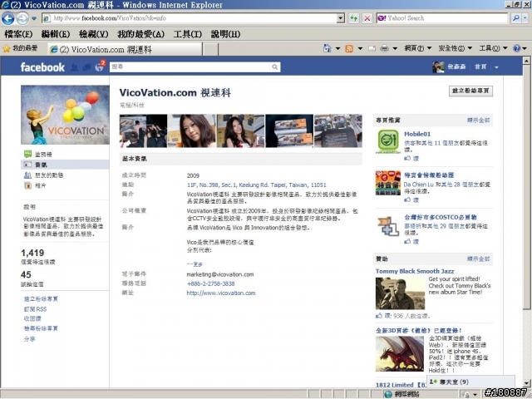Open the 我的最愛(A) menu
The width and height of the screenshot is (532, 399).
tap(140, 34)
